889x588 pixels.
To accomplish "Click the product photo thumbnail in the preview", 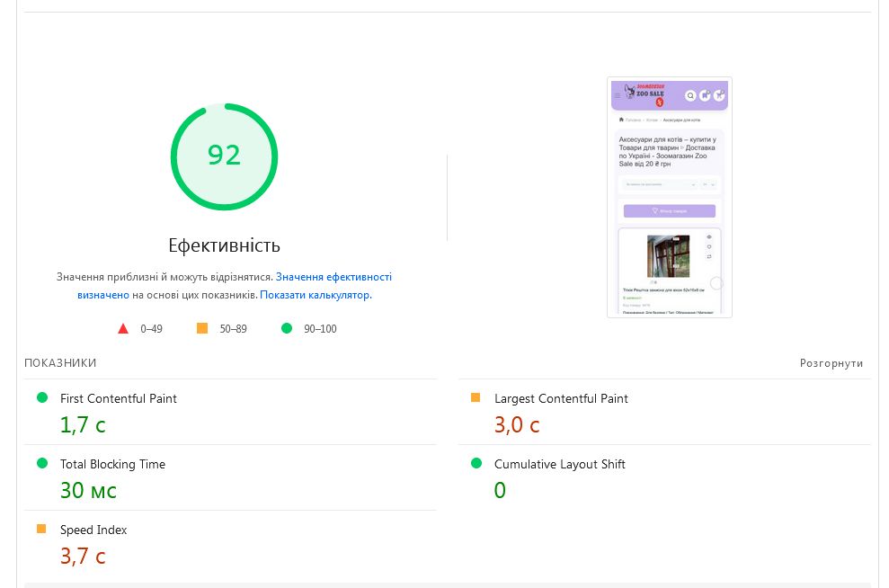I will pos(668,256).
